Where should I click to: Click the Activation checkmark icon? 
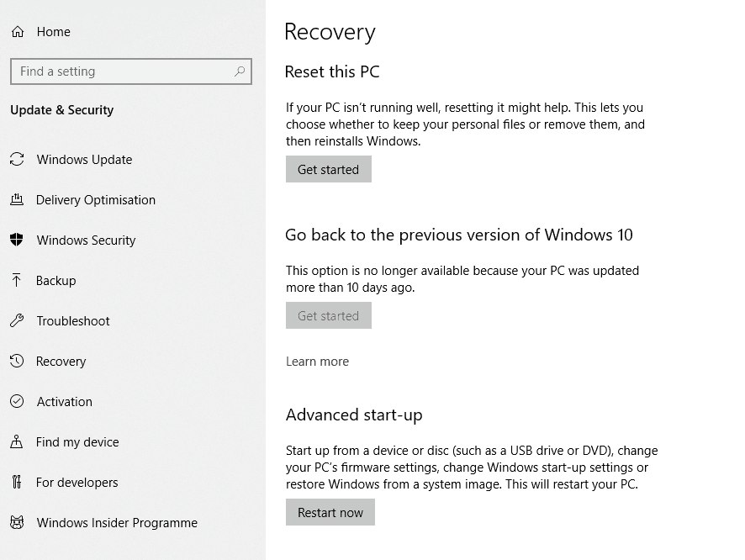pos(17,401)
